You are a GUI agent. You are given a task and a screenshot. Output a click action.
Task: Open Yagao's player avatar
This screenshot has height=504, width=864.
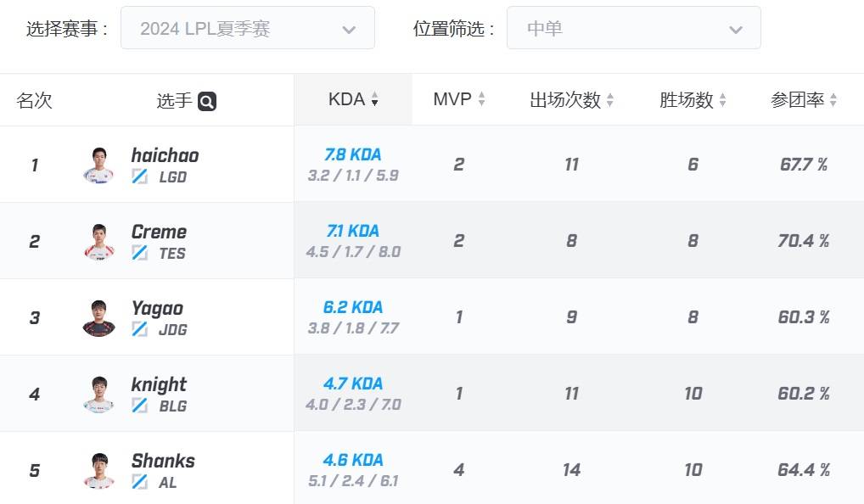pos(98,318)
